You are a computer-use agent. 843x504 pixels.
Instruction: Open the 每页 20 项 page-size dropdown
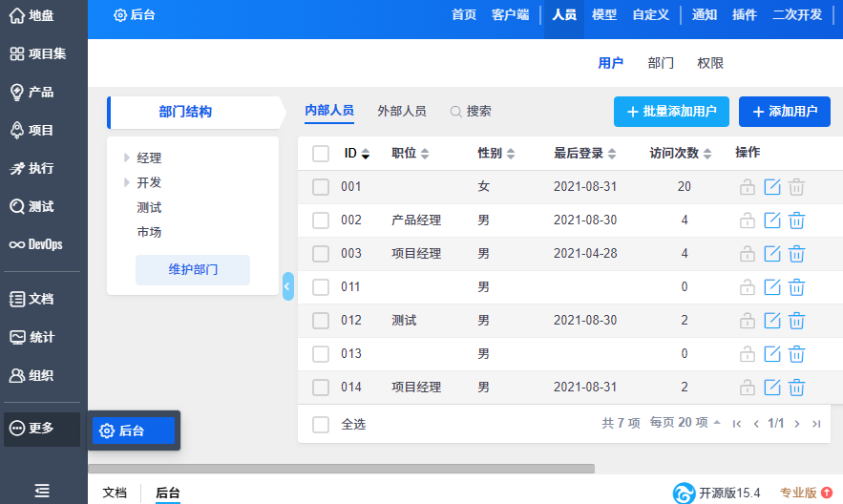[685, 423]
